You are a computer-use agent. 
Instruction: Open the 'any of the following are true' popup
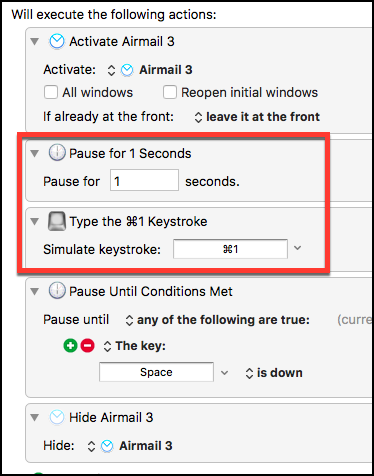[217, 320]
